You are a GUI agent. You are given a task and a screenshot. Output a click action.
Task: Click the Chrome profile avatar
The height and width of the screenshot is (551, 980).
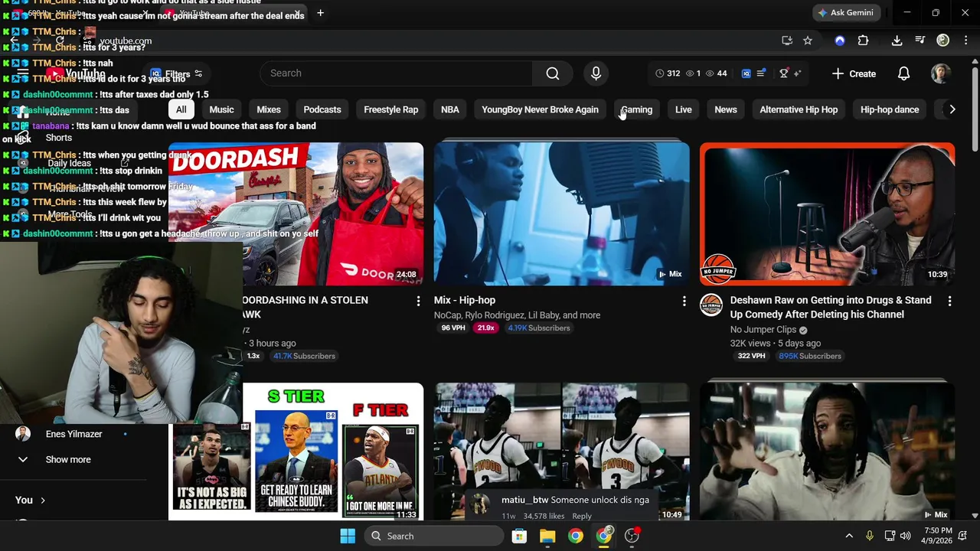(942, 41)
